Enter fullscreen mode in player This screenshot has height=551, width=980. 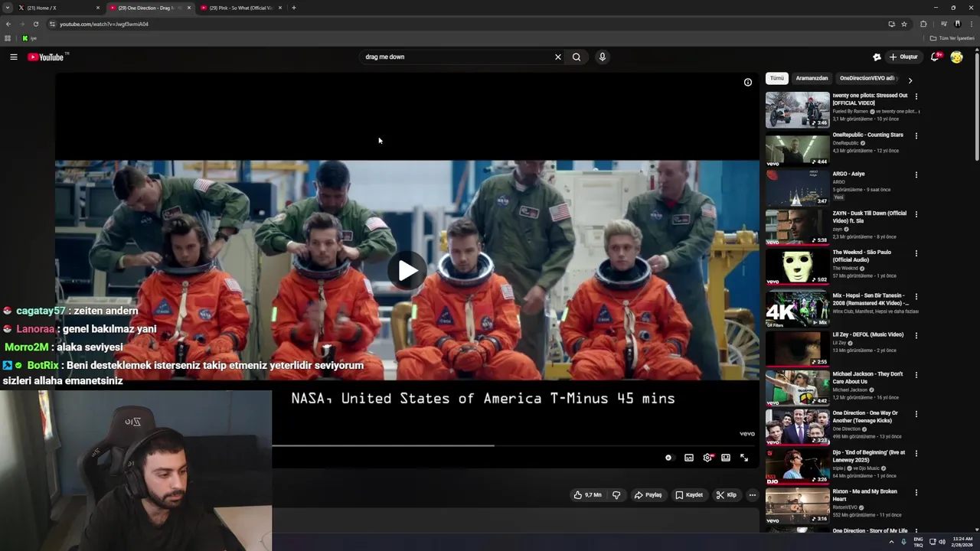click(744, 458)
